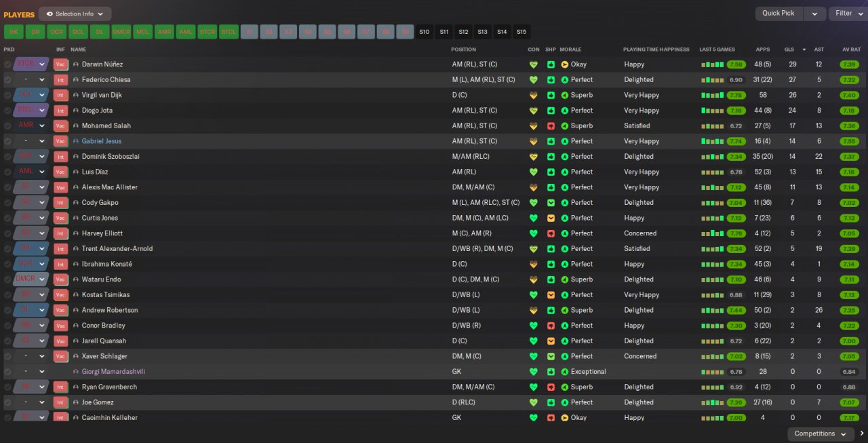Click Ryan Gravenberch's red match sharpness icon
Screen dimensions: 868x443
tap(551, 387)
